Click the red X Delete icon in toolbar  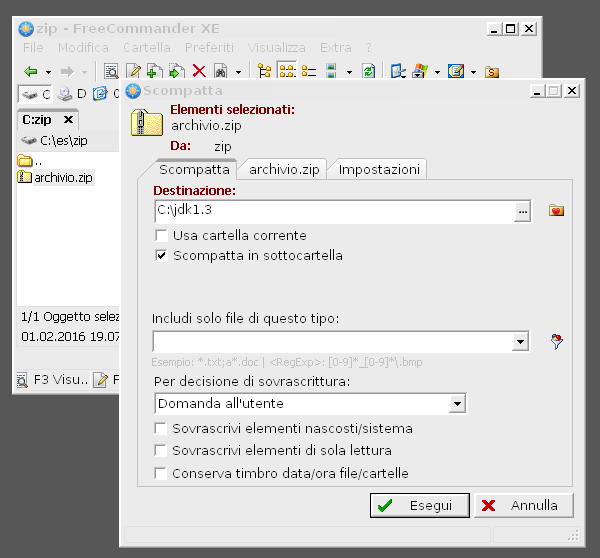click(199, 72)
